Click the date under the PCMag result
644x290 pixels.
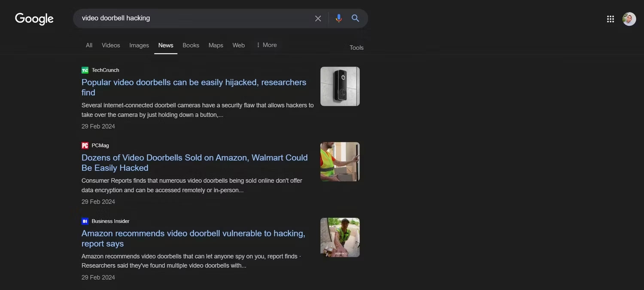tap(98, 202)
